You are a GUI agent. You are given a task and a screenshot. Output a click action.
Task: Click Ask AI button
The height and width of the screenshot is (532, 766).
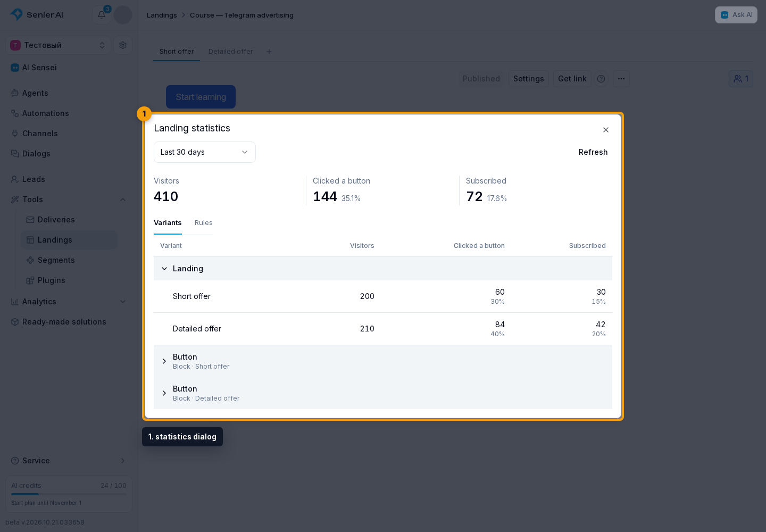pos(736,15)
